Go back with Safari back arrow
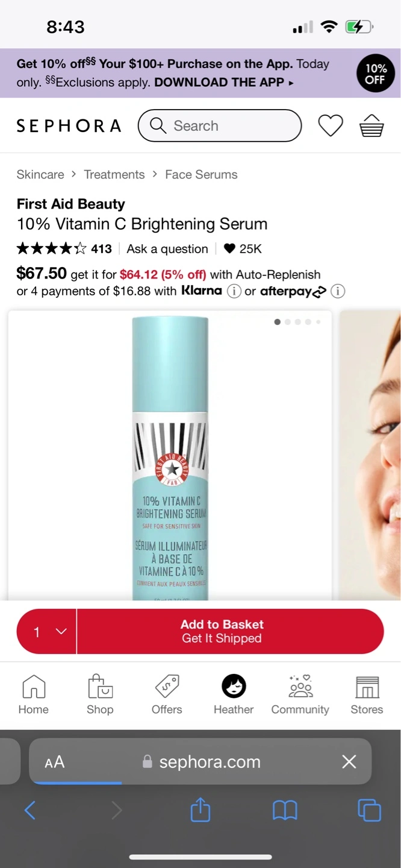 point(30,811)
